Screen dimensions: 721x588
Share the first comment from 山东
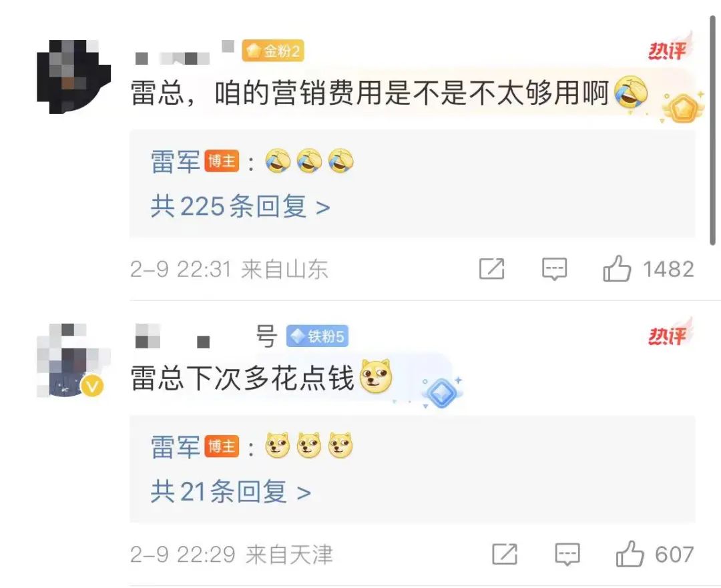pyautogui.click(x=491, y=268)
